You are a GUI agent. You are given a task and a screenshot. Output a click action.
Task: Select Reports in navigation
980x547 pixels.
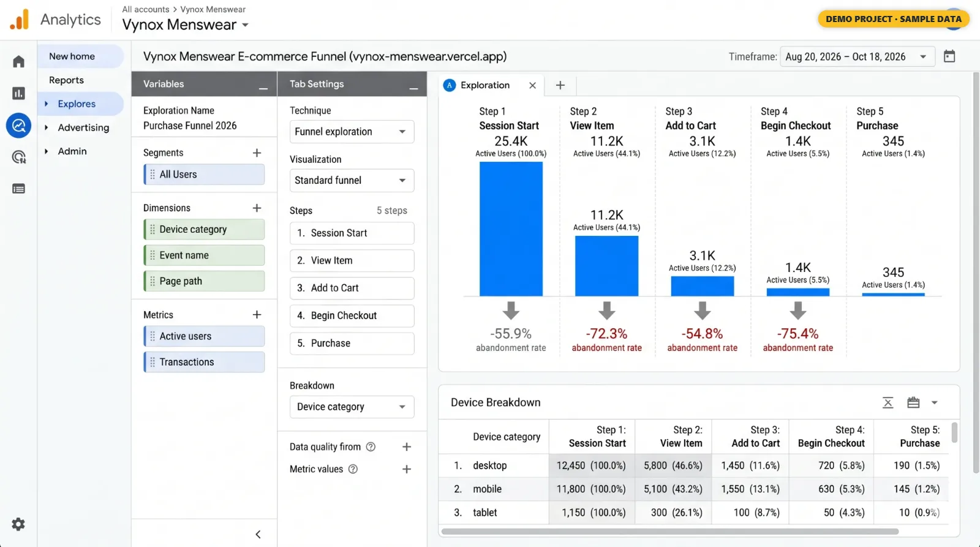66,80
